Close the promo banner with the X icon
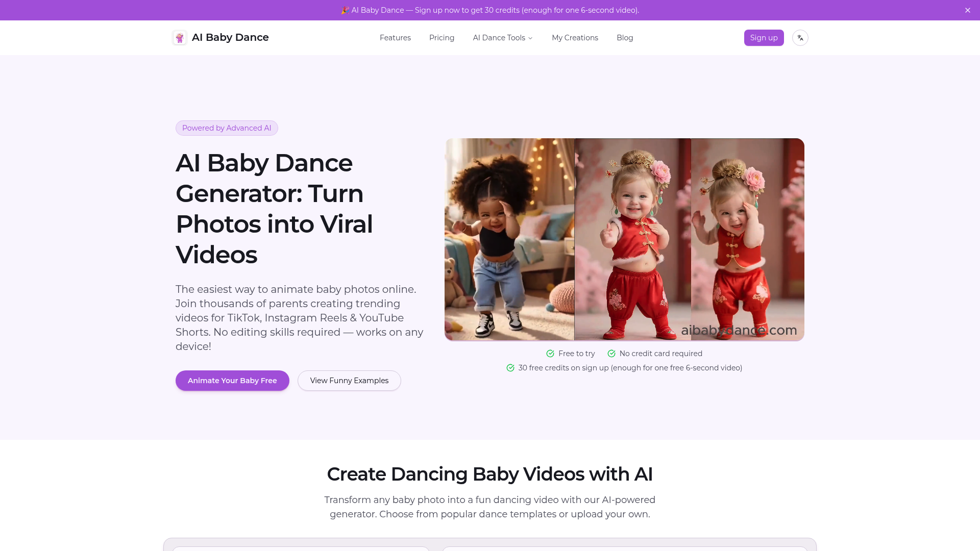980x551 pixels. pyautogui.click(x=968, y=10)
